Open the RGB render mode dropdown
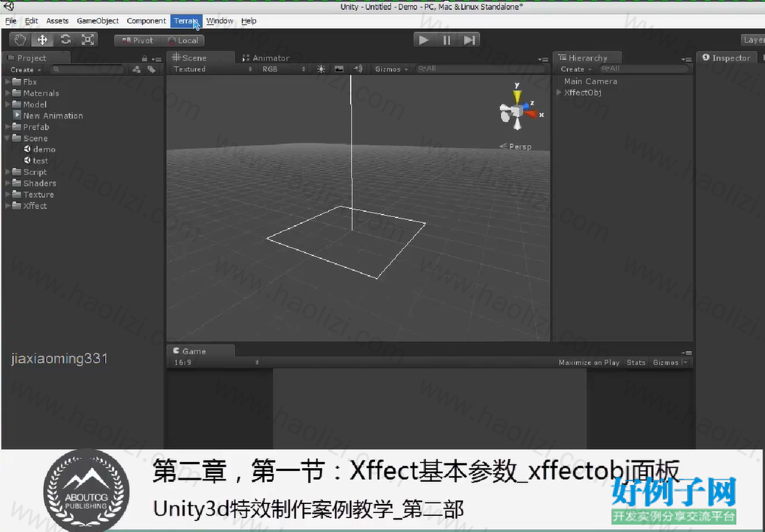This screenshot has height=532, width=765. click(284, 69)
